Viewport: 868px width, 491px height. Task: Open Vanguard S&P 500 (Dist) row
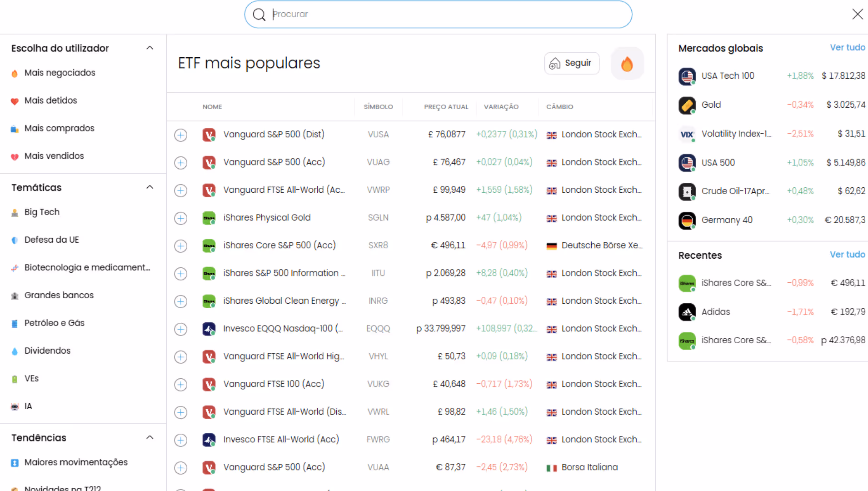pos(411,135)
